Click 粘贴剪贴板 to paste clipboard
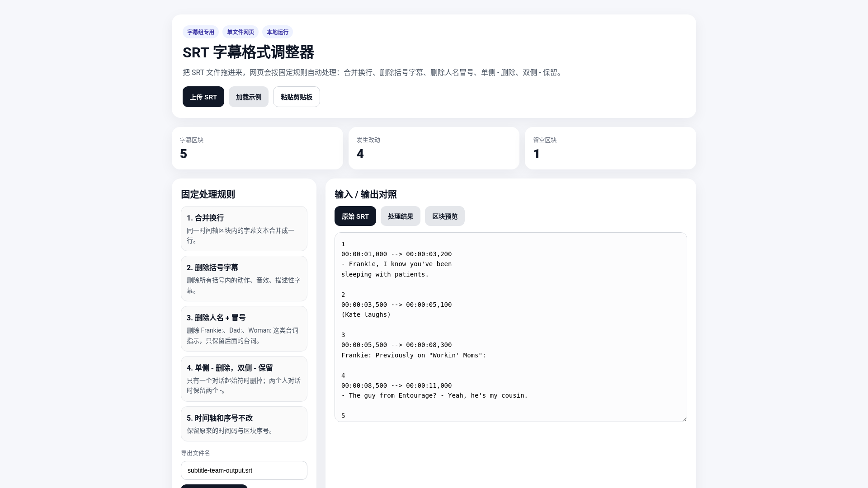The width and height of the screenshot is (868, 488). [x=296, y=97]
